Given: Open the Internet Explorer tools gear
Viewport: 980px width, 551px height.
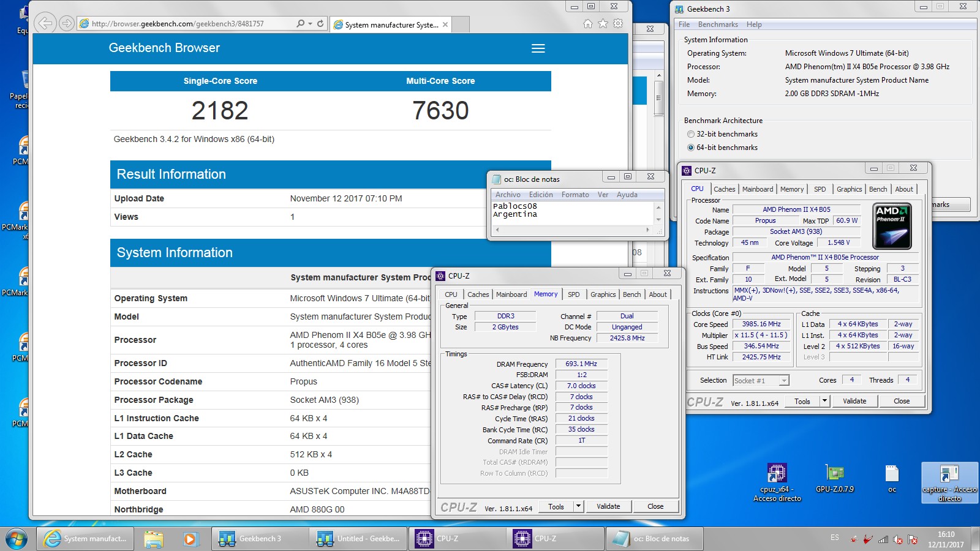Looking at the screenshot, I should pos(618,23).
